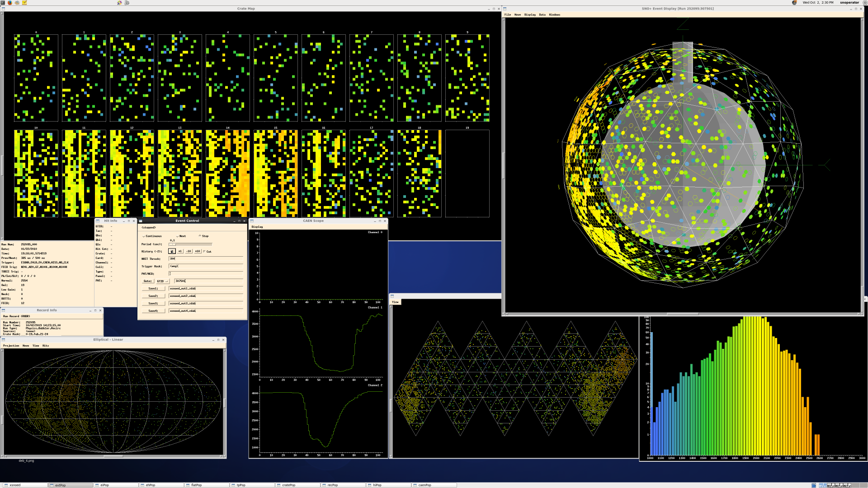Select Continuous mode in Event Control
This screenshot has width=868, height=488.
144,236
